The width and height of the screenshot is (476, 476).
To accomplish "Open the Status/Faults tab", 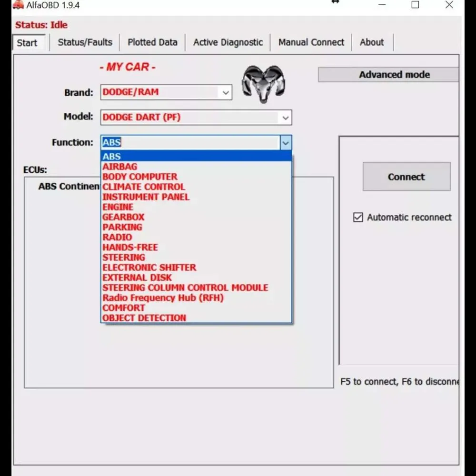I will [x=85, y=42].
